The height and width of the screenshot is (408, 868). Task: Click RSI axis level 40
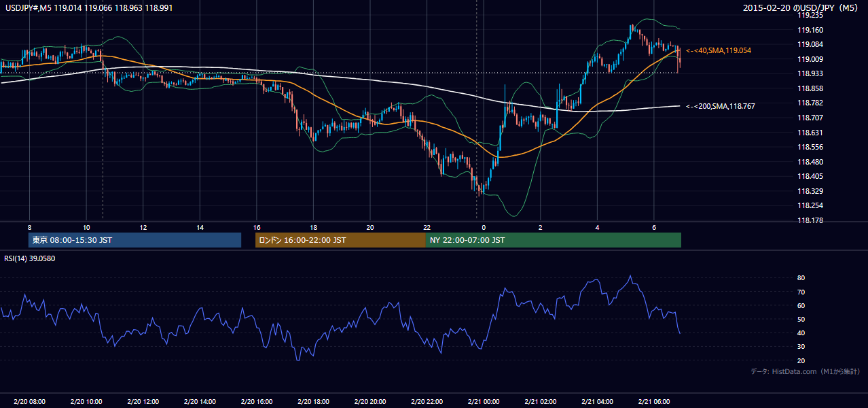point(801,333)
